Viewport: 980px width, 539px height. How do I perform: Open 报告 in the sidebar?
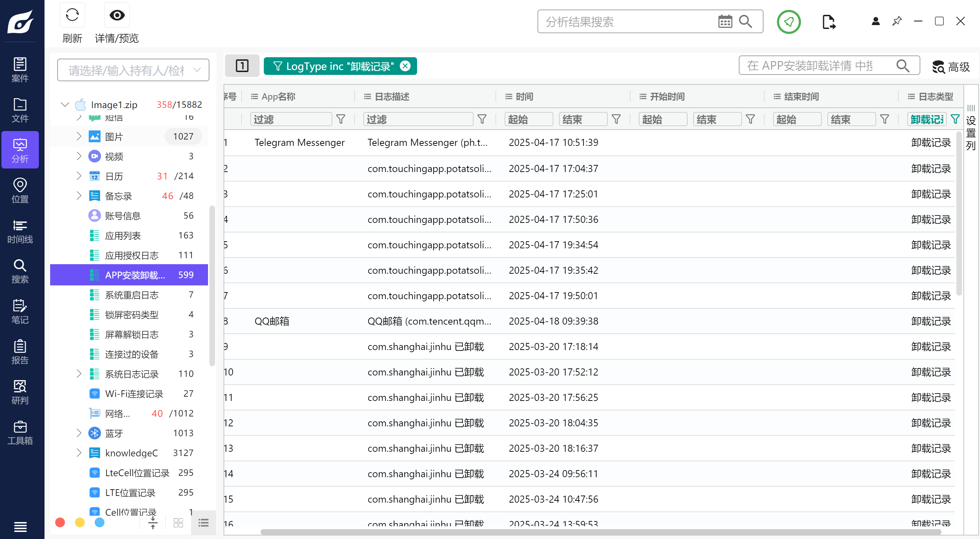click(20, 352)
